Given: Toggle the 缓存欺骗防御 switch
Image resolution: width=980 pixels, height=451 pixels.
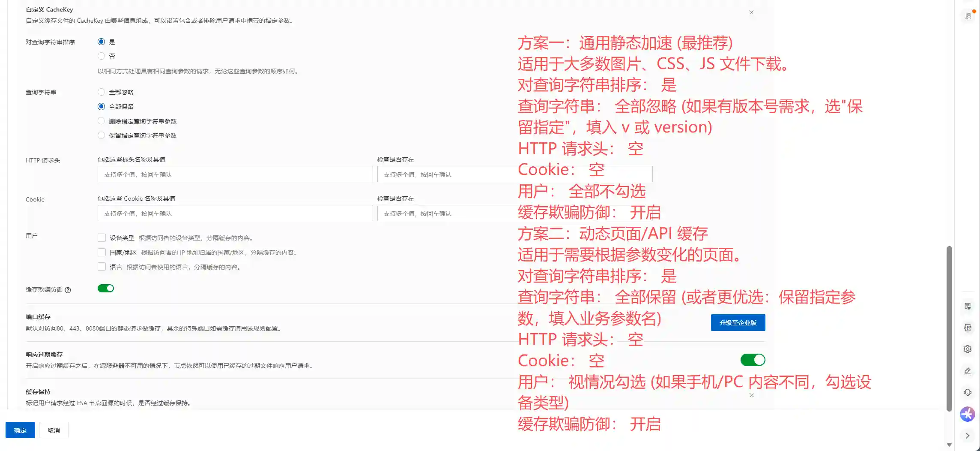Looking at the screenshot, I should tap(106, 289).
